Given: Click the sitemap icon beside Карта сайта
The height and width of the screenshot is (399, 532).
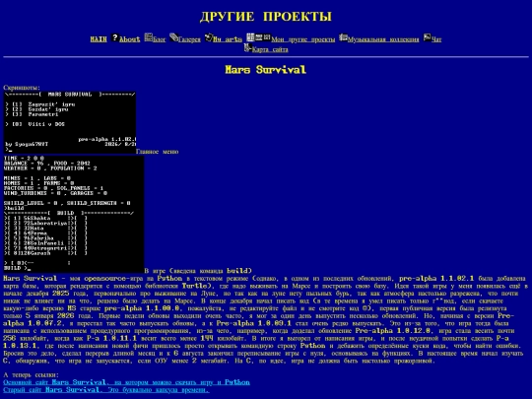Looking at the screenshot, I should [x=247, y=48].
